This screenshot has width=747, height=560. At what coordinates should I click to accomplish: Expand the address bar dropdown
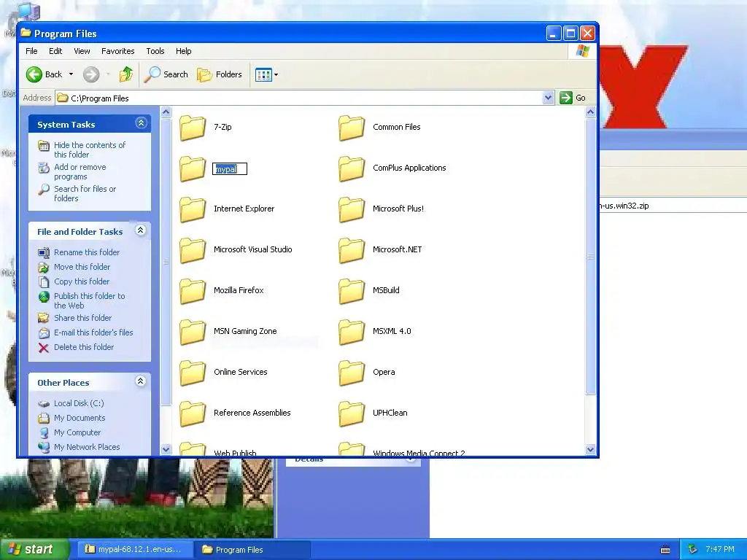[x=548, y=98]
